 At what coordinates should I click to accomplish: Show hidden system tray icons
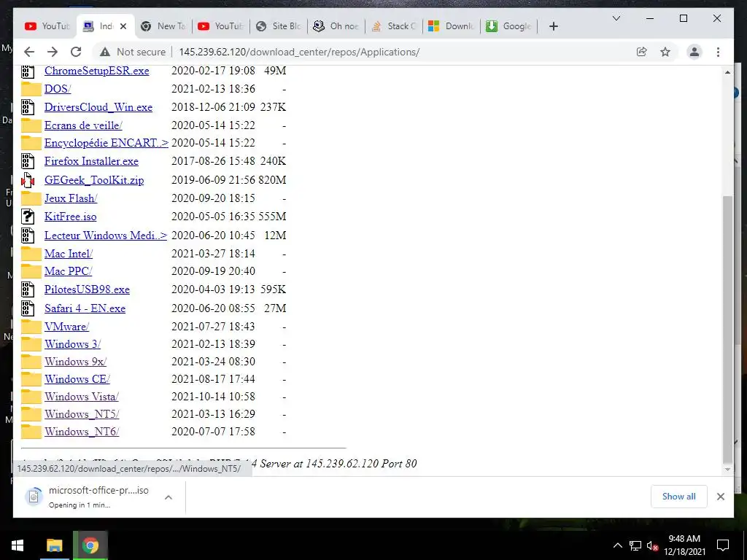[x=617, y=545]
